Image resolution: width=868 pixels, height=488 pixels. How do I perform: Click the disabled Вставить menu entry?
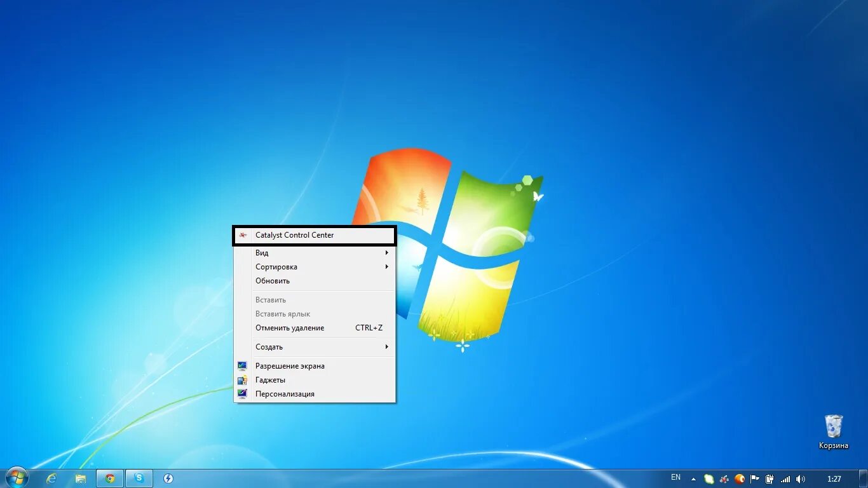tap(315, 300)
